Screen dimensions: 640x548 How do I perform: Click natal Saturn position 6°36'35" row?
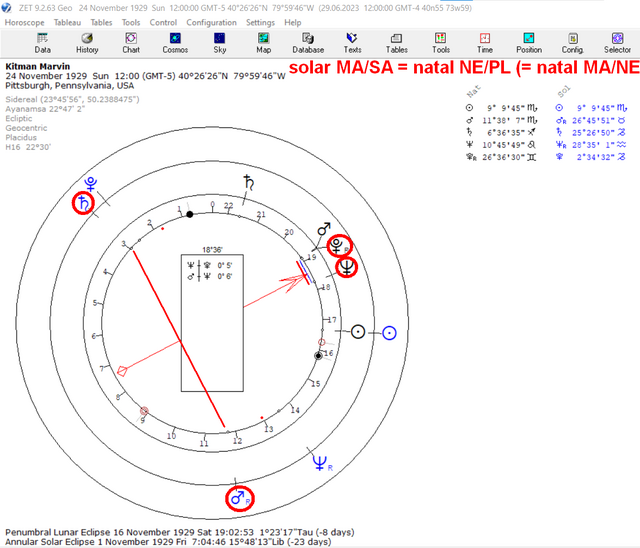click(x=502, y=133)
